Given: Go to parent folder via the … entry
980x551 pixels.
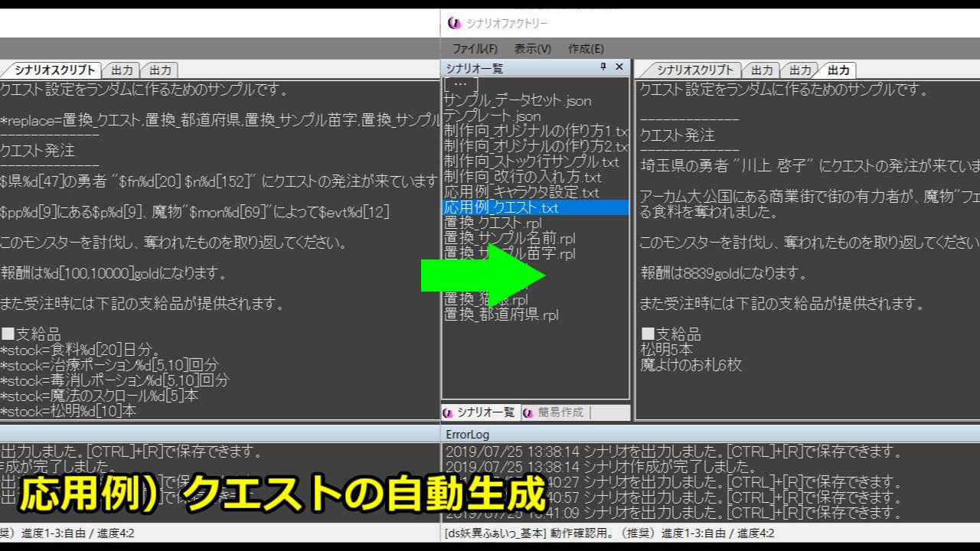Looking at the screenshot, I should coord(460,85).
